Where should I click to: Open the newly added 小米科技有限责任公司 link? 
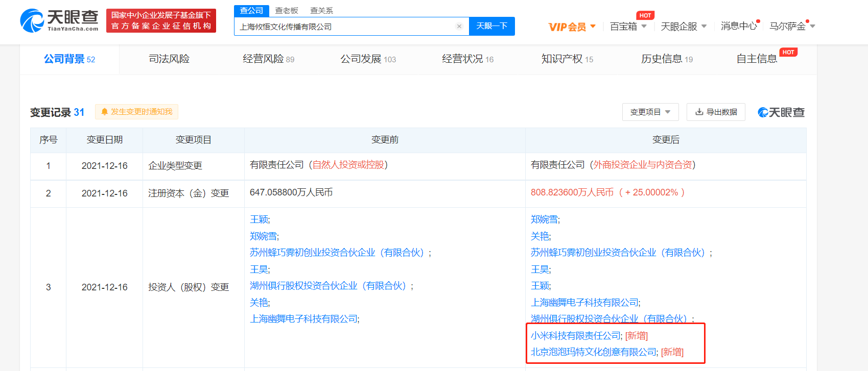pyautogui.click(x=575, y=336)
